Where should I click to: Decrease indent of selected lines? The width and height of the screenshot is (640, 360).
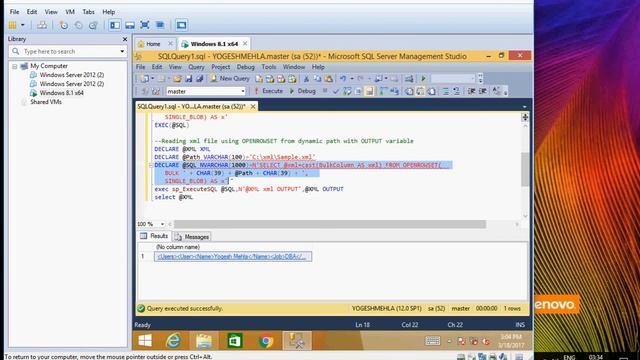pyautogui.click(x=471, y=91)
